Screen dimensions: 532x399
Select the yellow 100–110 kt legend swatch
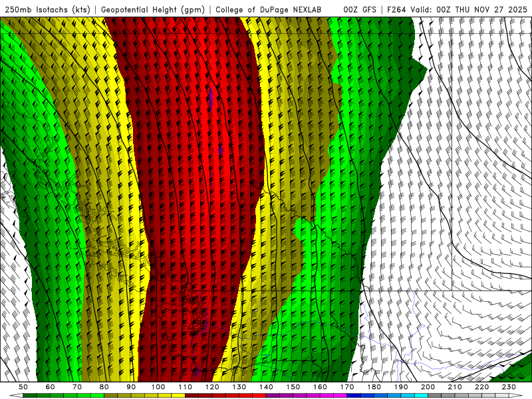tap(172, 396)
